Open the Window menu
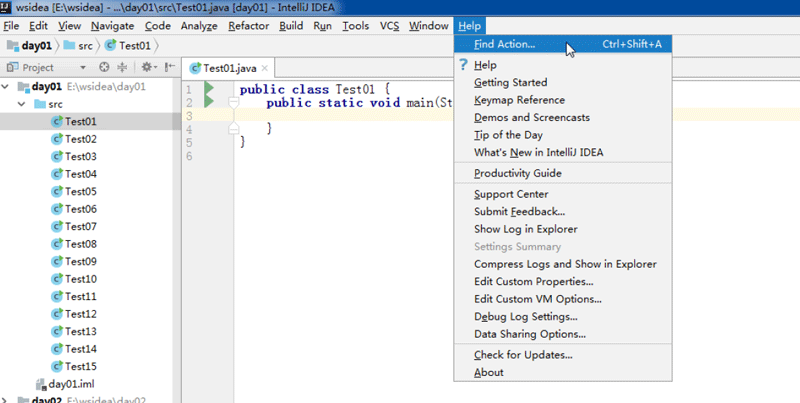 429,26
